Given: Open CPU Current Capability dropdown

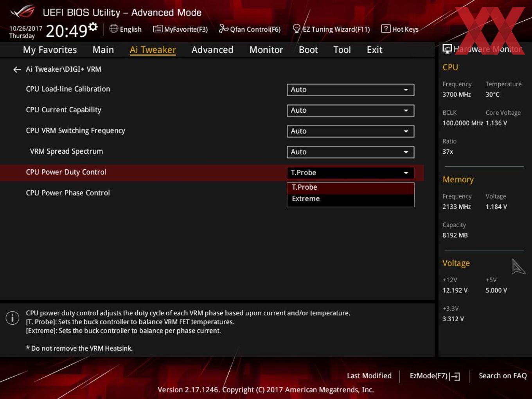Looking at the screenshot, I should (350, 110).
